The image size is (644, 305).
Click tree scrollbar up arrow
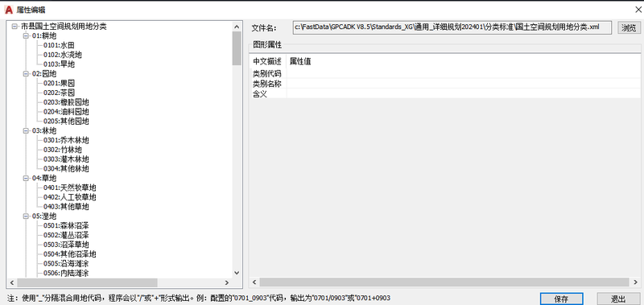[x=237, y=27]
